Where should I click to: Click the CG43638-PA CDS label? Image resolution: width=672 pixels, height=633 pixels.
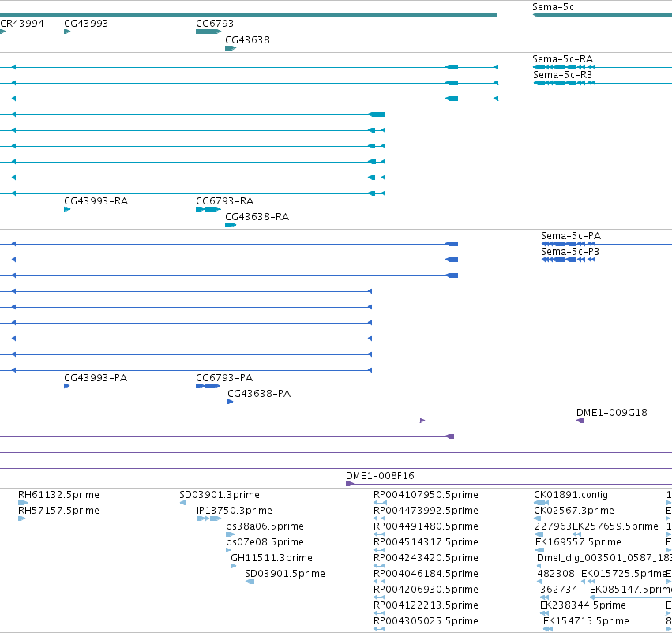point(259,394)
